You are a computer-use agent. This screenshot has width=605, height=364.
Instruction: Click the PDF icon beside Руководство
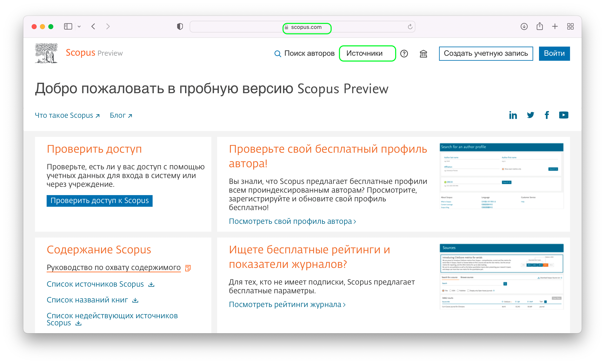[x=188, y=268]
